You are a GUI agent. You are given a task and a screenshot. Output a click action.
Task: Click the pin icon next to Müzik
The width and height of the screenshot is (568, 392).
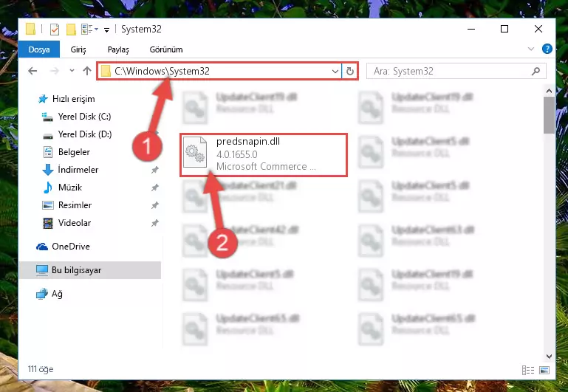click(154, 188)
